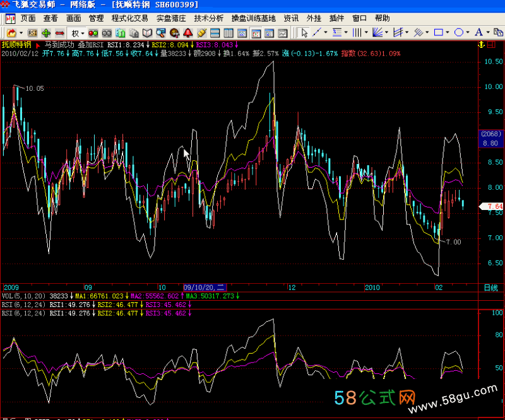Select the fan lines drawing tool

377,33
